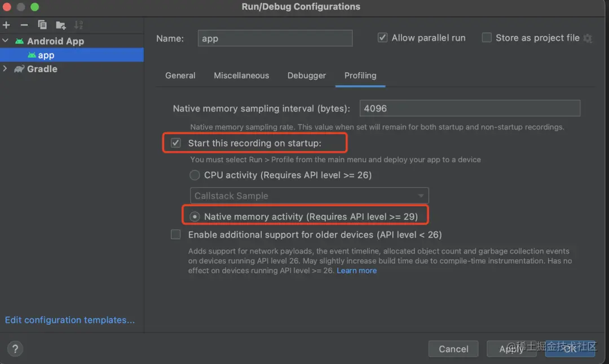Click the Gradle elephant icon
The width and height of the screenshot is (609, 364).
pyautogui.click(x=20, y=69)
